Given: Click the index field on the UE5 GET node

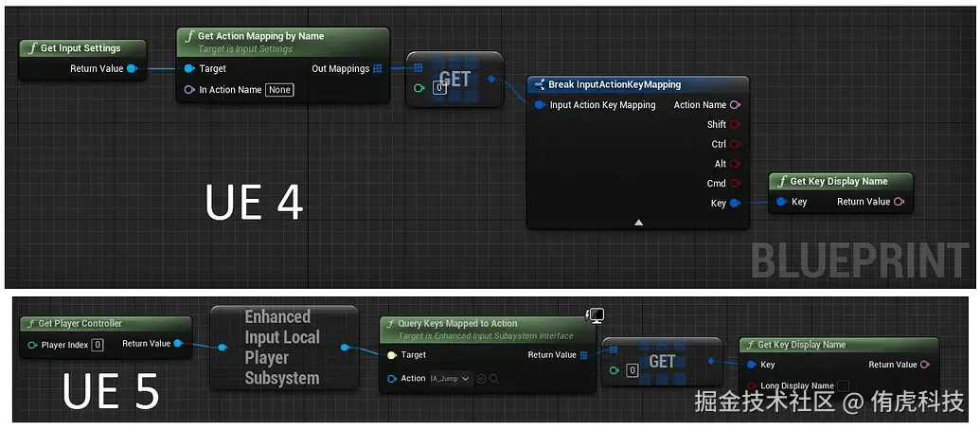Looking at the screenshot, I should tap(632, 370).
